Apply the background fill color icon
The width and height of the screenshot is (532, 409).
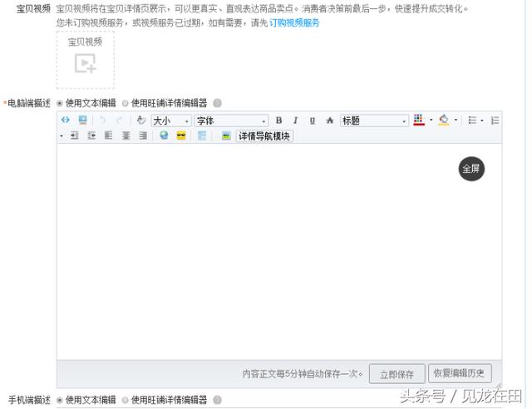click(x=444, y=120)
